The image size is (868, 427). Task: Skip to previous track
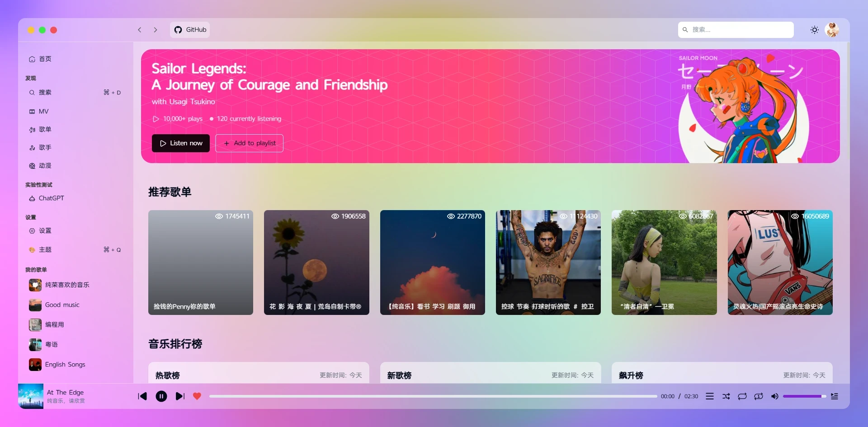142,396
